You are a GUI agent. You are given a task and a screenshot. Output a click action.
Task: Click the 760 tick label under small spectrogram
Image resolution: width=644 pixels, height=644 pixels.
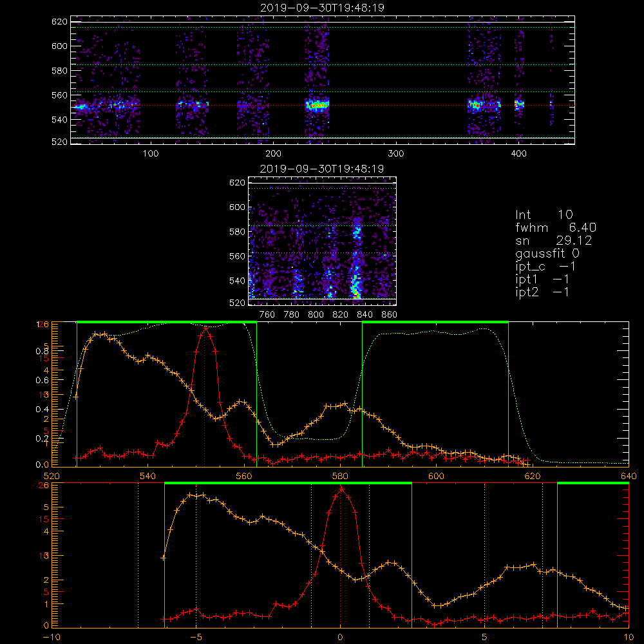coord(267,315)
